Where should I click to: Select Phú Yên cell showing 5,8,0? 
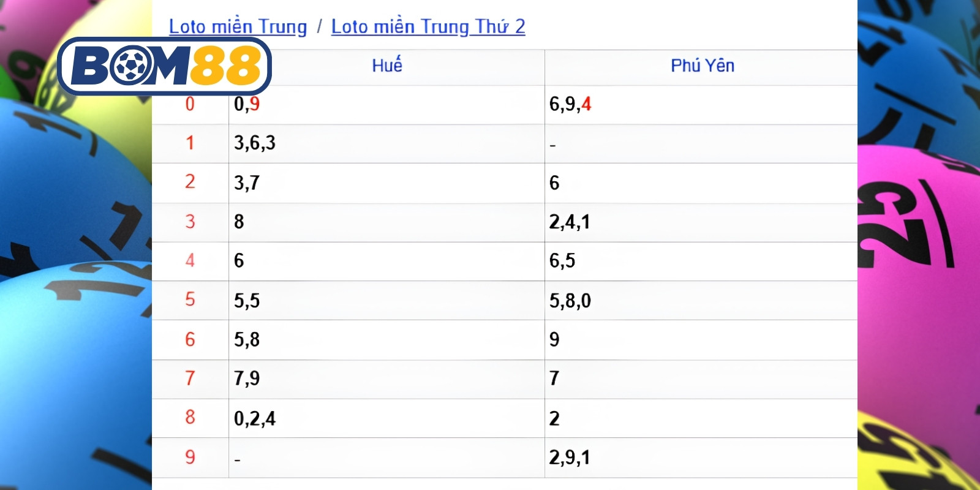coord(701,301)
